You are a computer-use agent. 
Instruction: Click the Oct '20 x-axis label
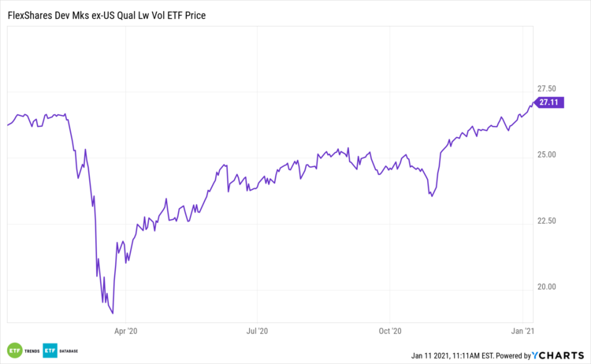coord(391,332)
